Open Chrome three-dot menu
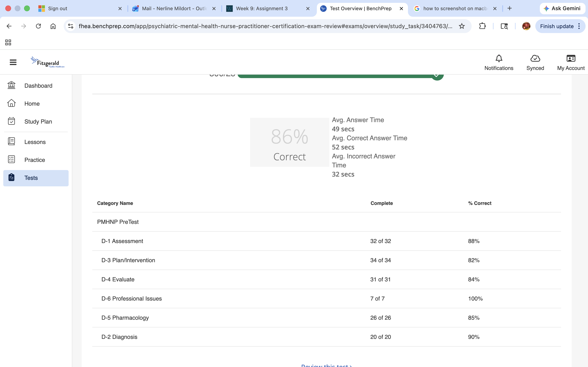The height and width of the screenshot is (367, 588). click(x=579, y=26)
